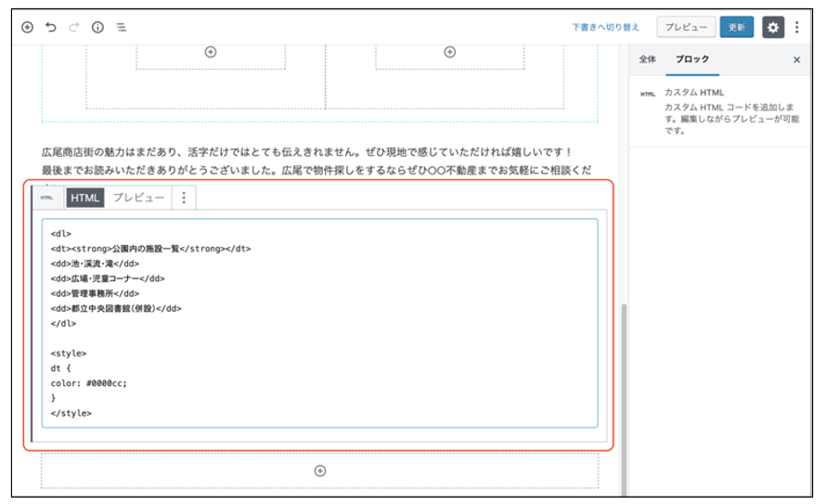Screen dimensions: 826x504
Task: Open the editor's top-right more tools menu
Action: coord(796,27)
